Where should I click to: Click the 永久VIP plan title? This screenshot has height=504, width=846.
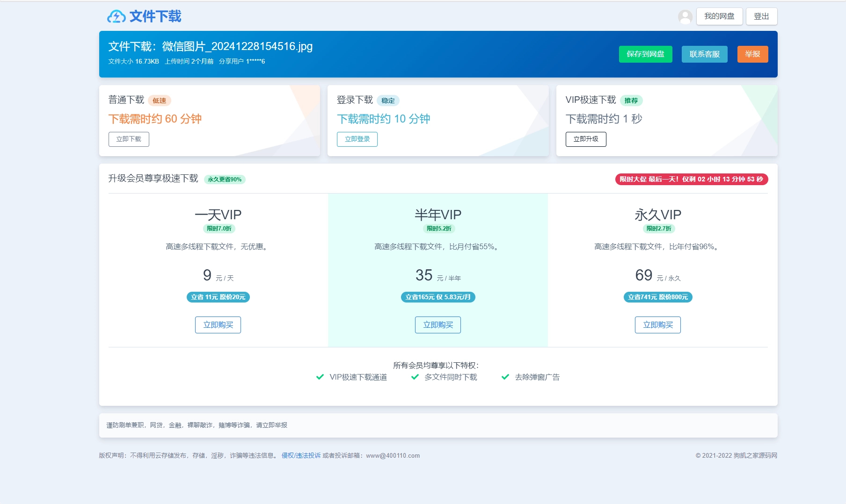658,215
